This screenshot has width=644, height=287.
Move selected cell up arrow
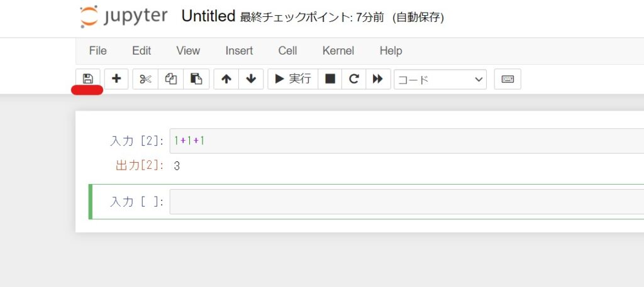[226, 79]
